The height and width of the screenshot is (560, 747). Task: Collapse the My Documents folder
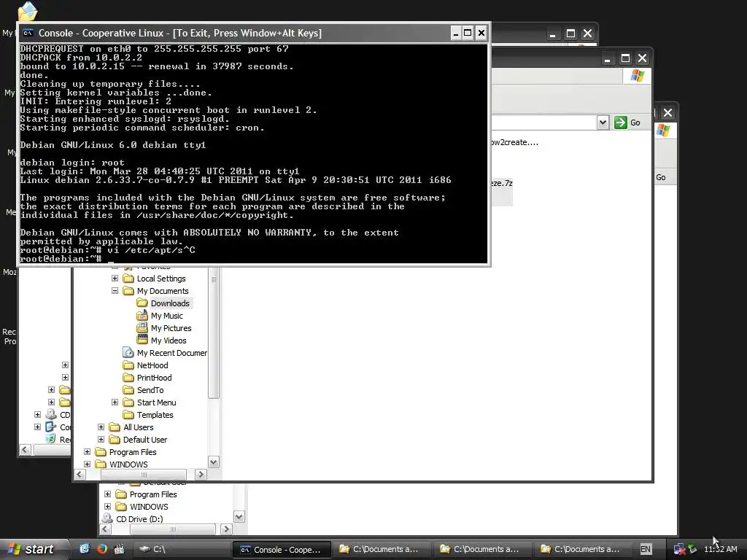(115, 290)
